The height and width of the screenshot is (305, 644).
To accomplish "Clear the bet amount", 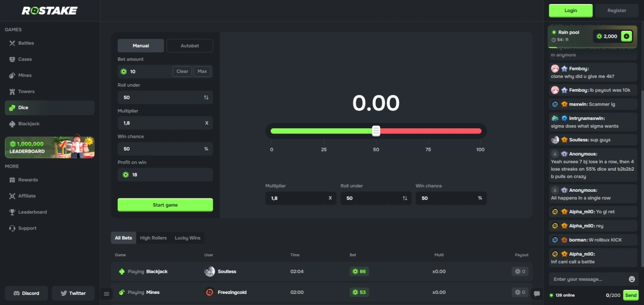I will click(183, 71).
